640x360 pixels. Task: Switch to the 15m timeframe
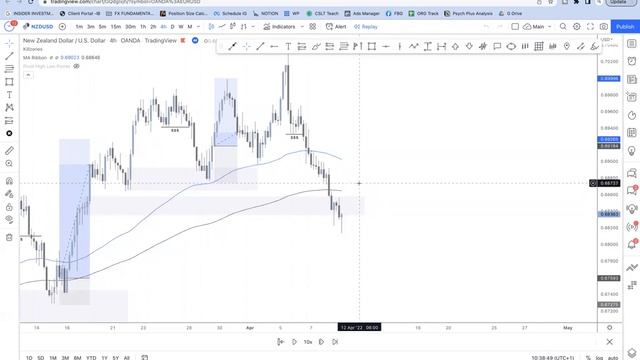coord(116,27)
